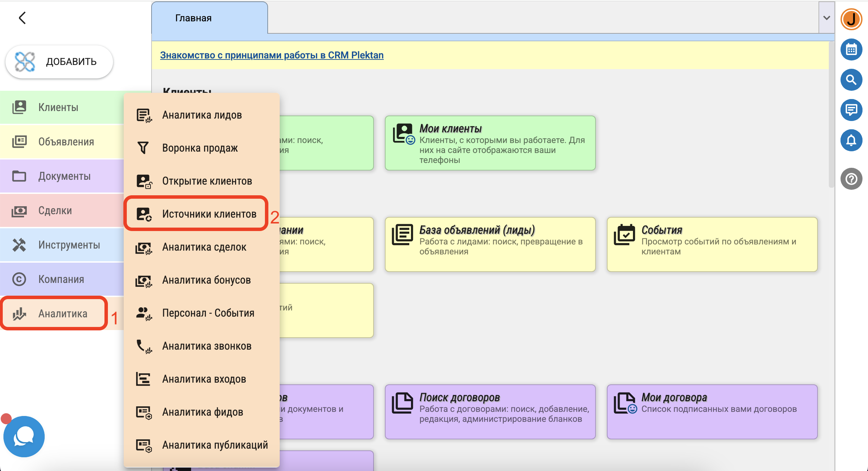Open the Мои клиенты card
This screenshot has width=868, height=471.
pyautogui.click(x=490, y=143)
